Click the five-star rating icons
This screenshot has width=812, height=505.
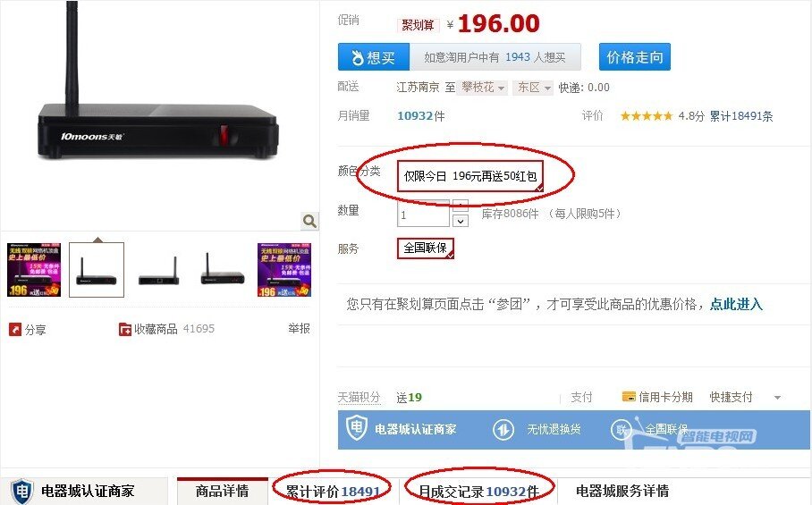click(647, 116)
